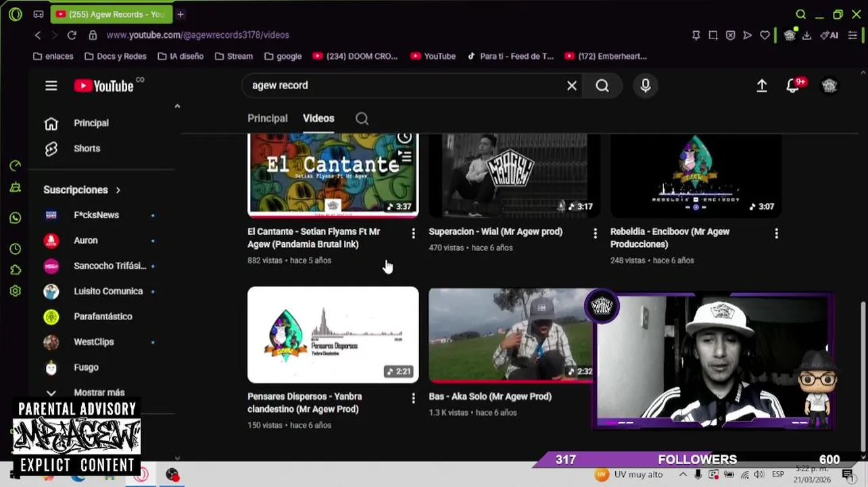The width and height of the screenshot is (868, 487).
Task: Add El Cantante to Watch Later
Action: pyautogui.click(x=404, y=138)
